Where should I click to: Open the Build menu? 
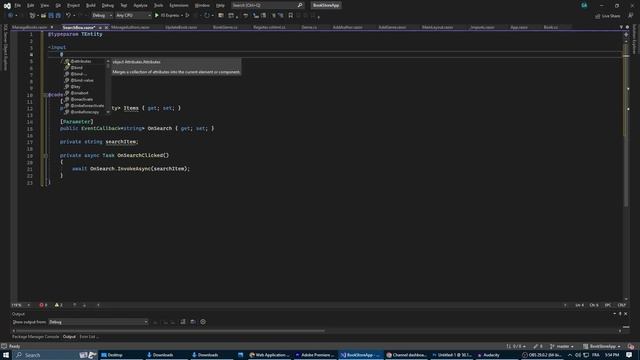pos(91,5)
